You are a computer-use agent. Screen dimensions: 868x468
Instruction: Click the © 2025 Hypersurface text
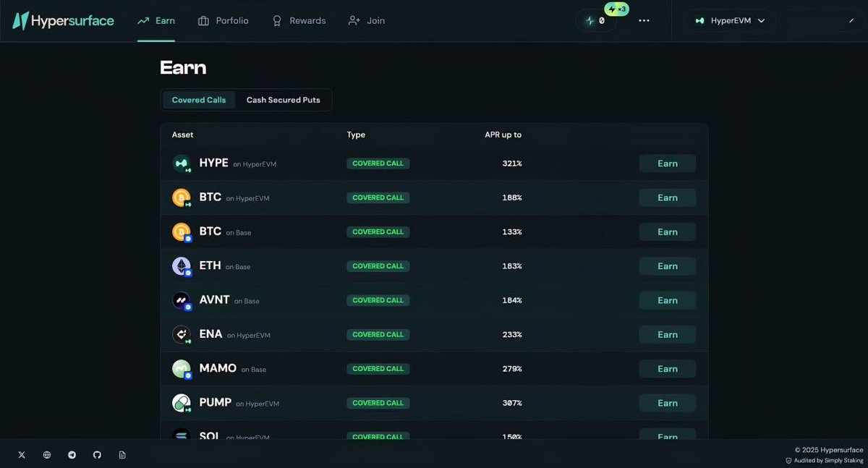pyautogui.click(x=829, y=450)
